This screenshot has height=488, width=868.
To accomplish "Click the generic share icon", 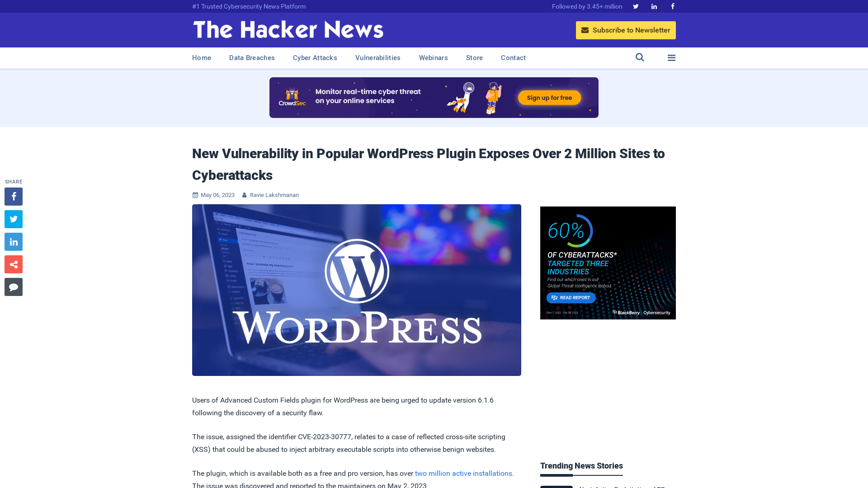I will pyautogui.click(x=13, y=264).
